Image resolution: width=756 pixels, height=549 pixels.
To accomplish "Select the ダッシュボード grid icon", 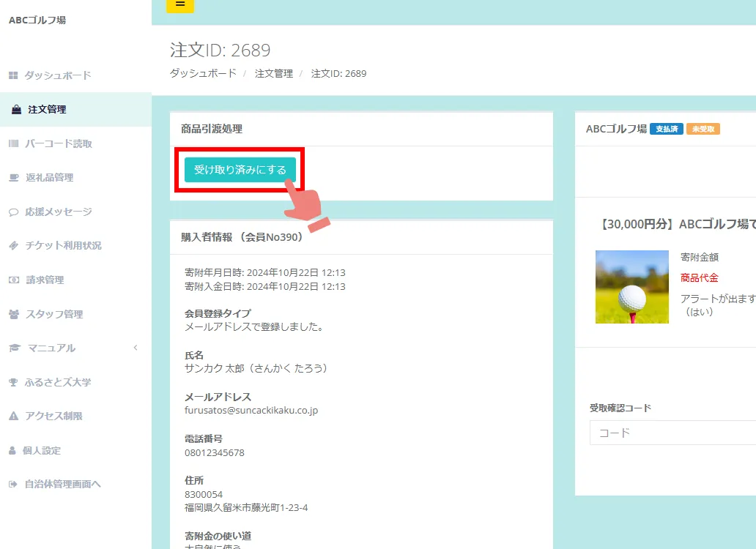I will click(x=13, y=75).
